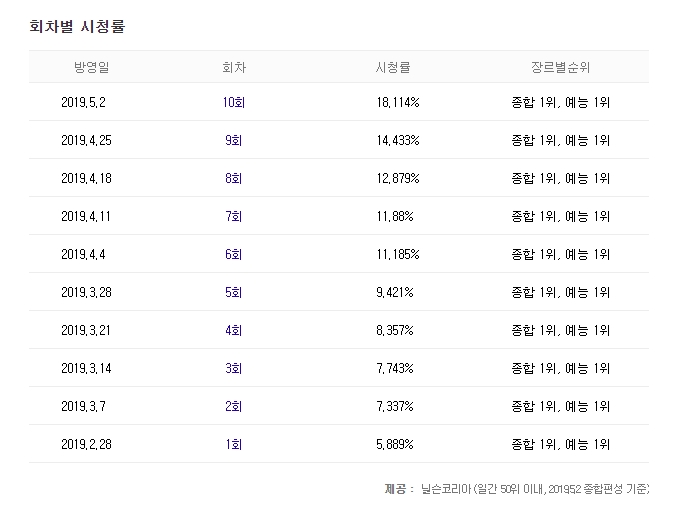Viewport: 675px width, 506px height.
Task: Click the genre ranking in the 8회 row
Action: (x=560, y=178)
